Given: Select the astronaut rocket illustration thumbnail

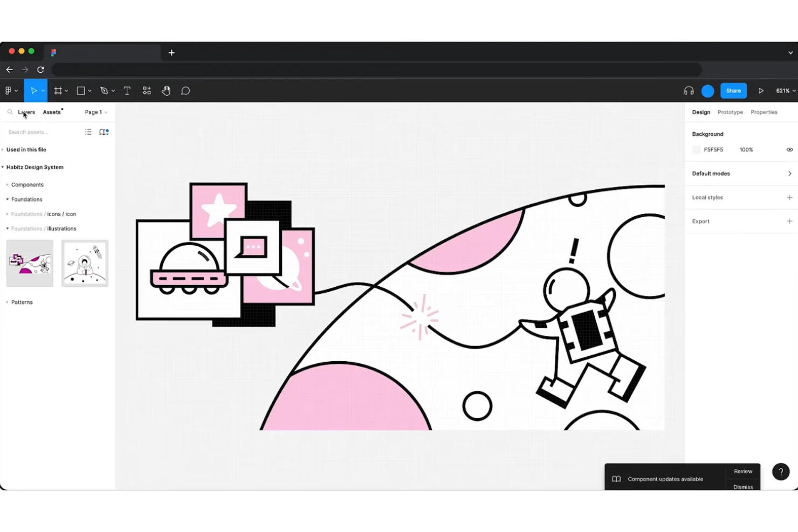Looking at the screenshot, I should tap(85, 263).
